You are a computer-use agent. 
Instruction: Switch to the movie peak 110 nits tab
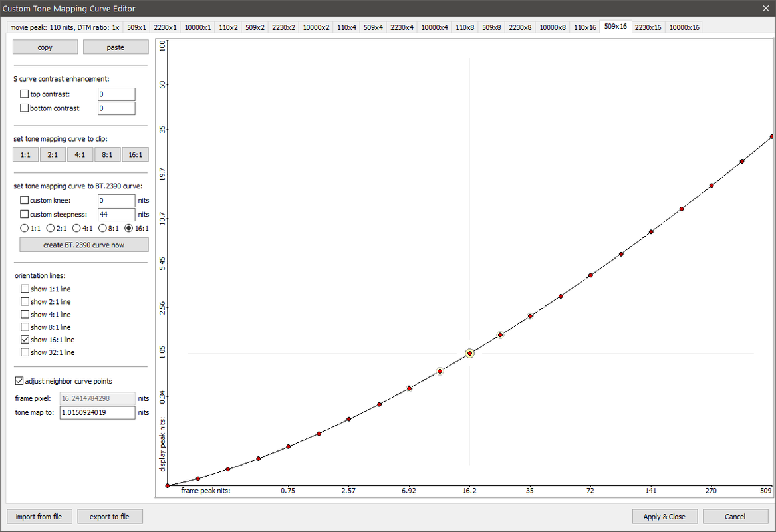[65, 27]
